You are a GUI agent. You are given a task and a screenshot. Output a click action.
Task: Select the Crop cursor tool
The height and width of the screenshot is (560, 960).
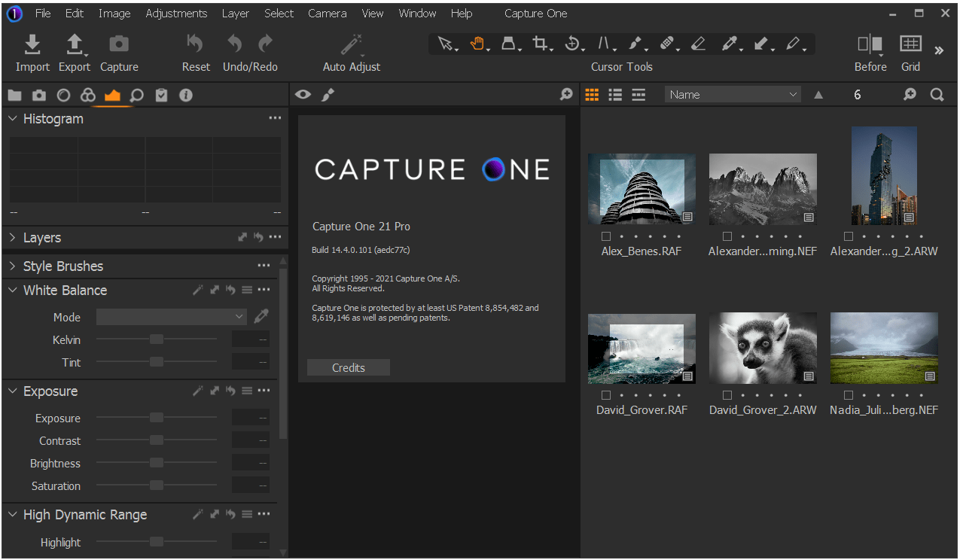point(540,44)
